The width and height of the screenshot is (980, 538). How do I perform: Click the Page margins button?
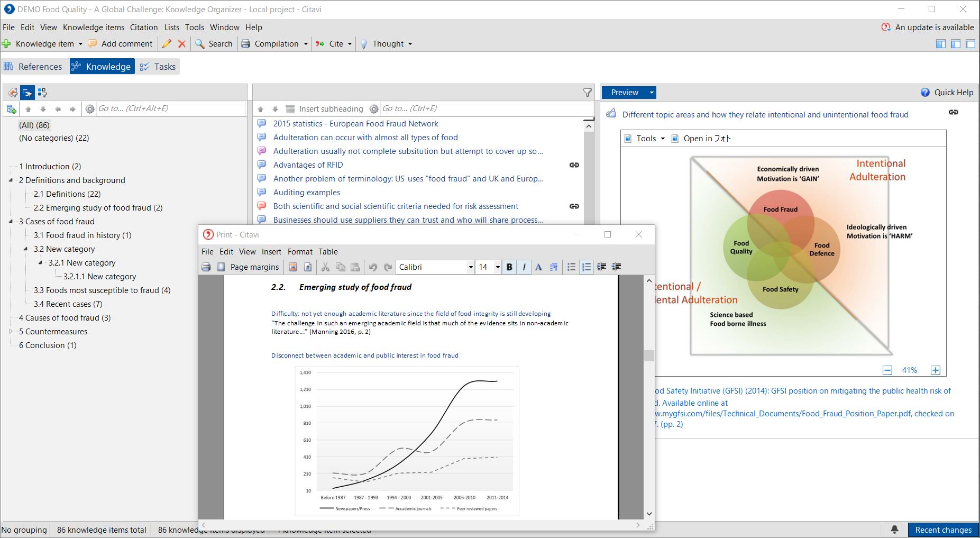(254, 267)
